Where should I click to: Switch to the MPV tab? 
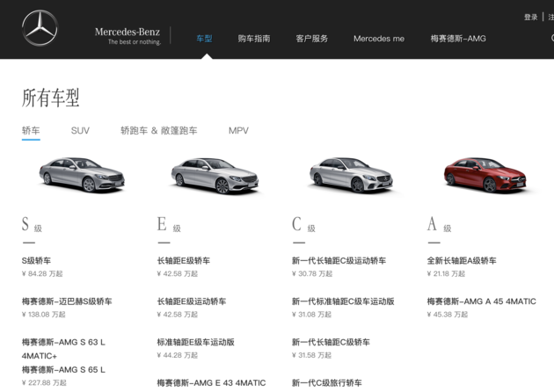click(238, 131)
